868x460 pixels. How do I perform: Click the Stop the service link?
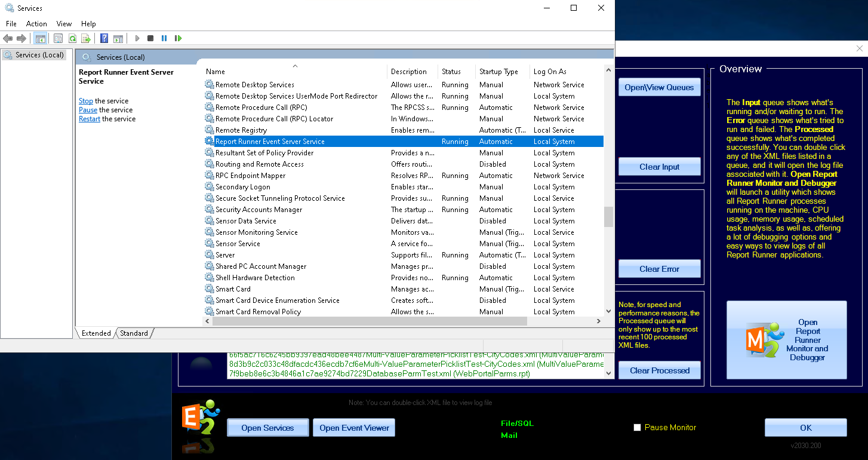(86, 101)
